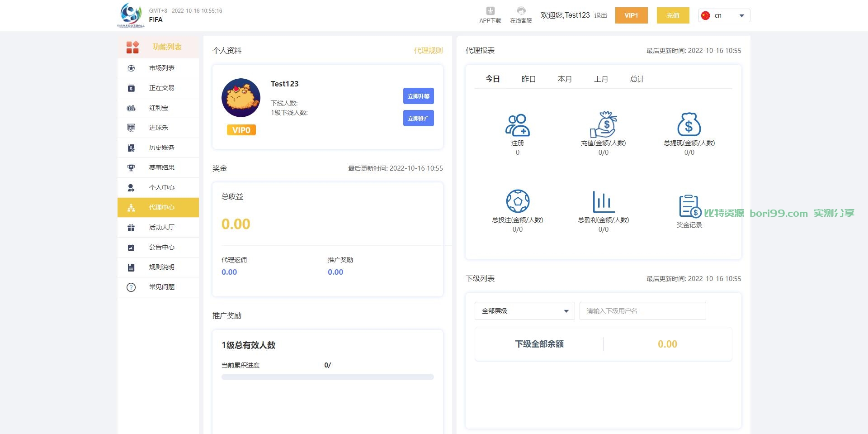
Task: Click the 充值 recharge button in header
Action: click(x=673, y=15)
